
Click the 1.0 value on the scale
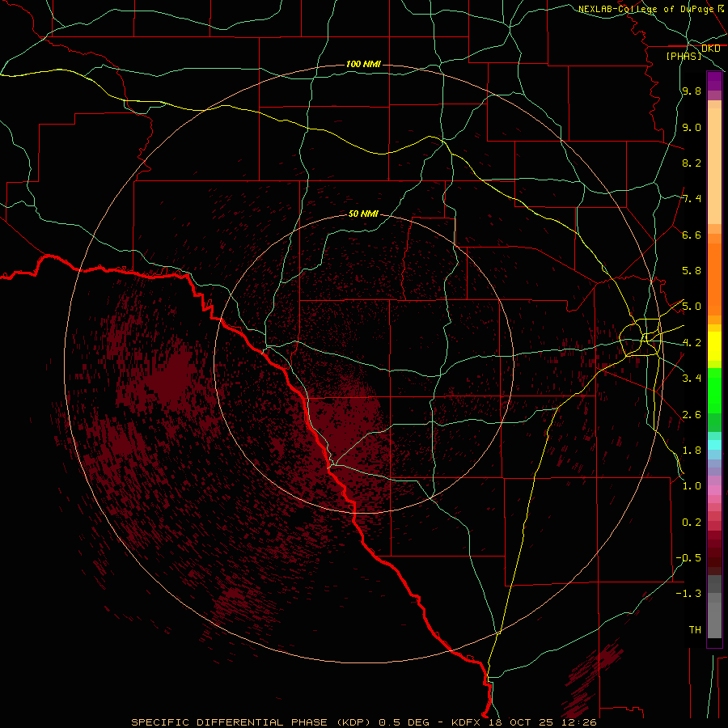tap(692, 486)
